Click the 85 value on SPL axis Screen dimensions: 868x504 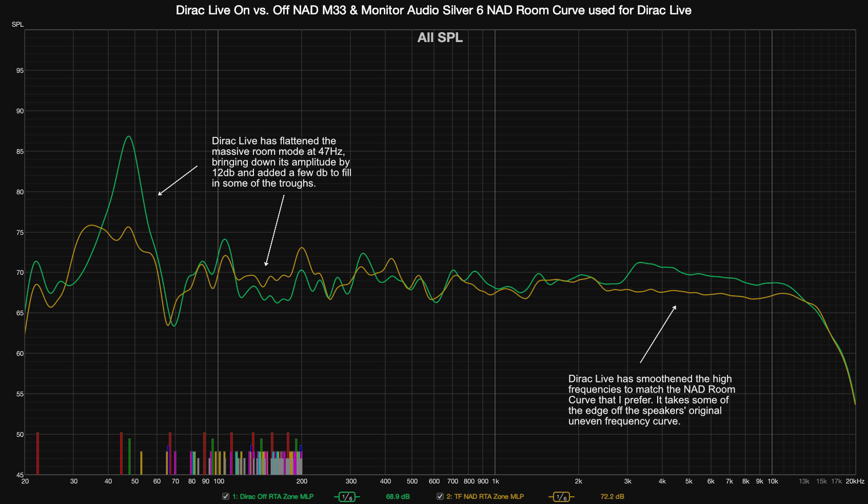(x=20, y=151)
